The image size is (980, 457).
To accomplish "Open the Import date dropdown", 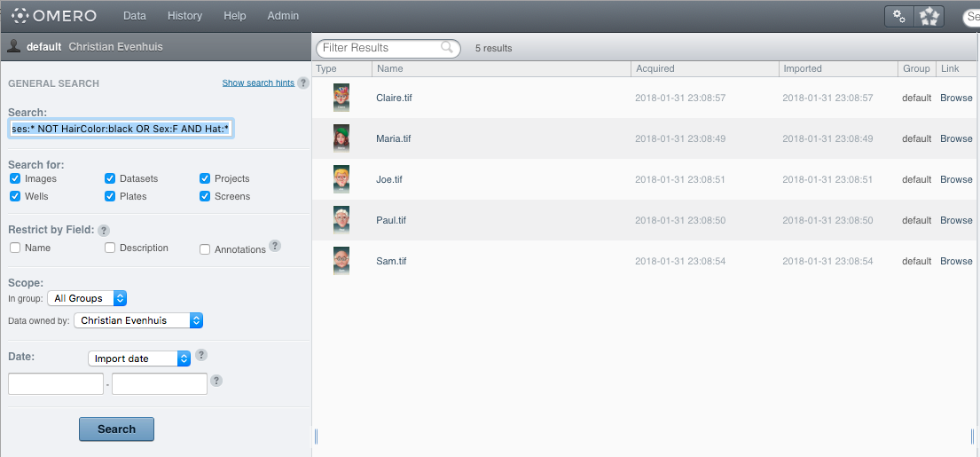I will pyautogui.click(x=139, y=359).
